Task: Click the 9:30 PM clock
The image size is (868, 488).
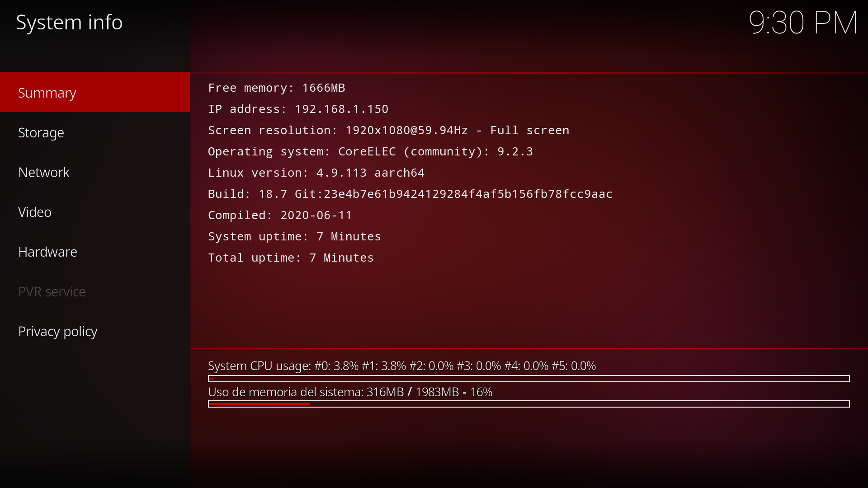Action: 803,23
